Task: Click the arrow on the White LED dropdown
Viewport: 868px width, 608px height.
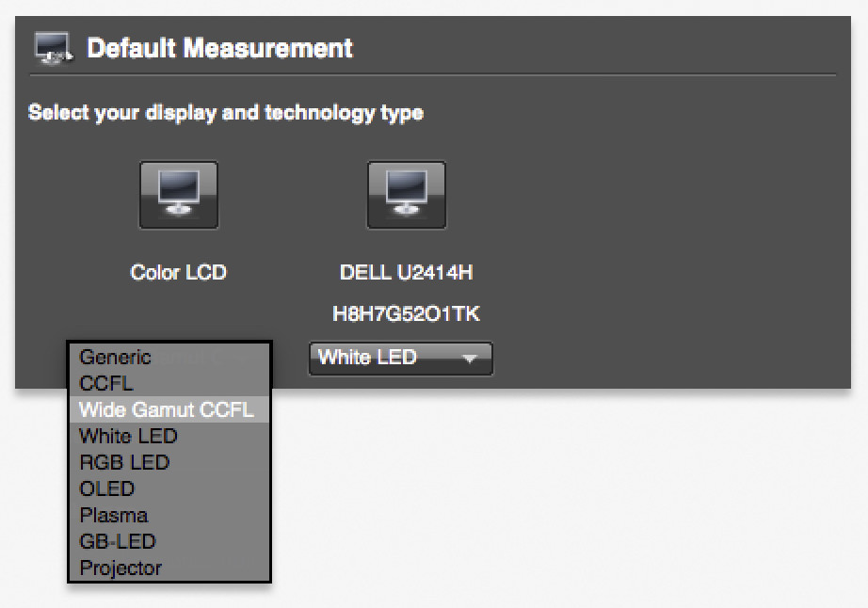Action: [x=470, y=359]
